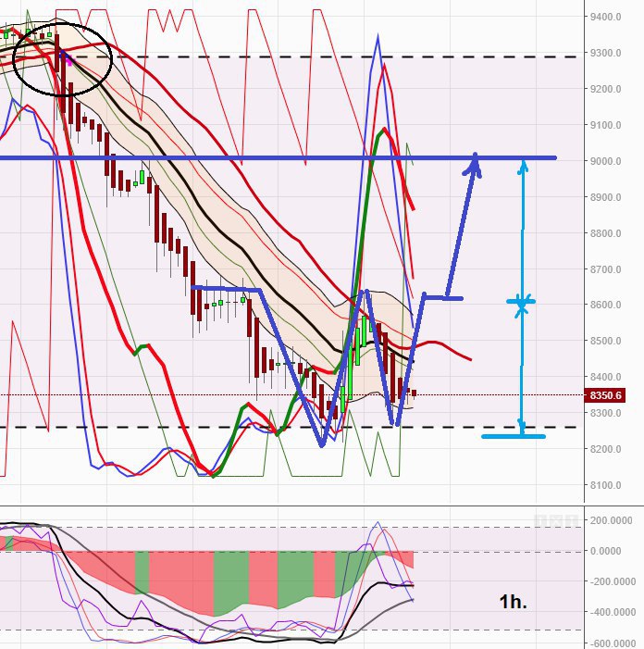Viewport: 644px width, 649px height.
Task: Click the 9000.0 price axis label
Action: (605, 161)
